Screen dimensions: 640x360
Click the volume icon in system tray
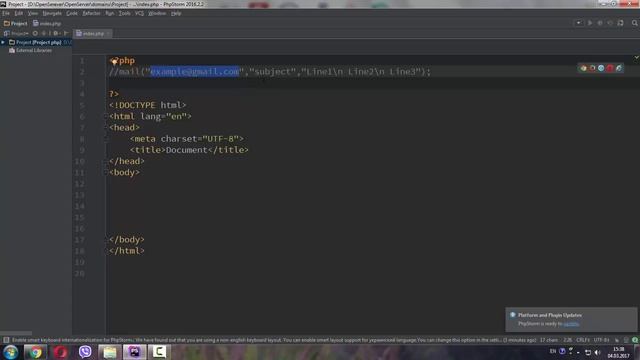(598, 352)
